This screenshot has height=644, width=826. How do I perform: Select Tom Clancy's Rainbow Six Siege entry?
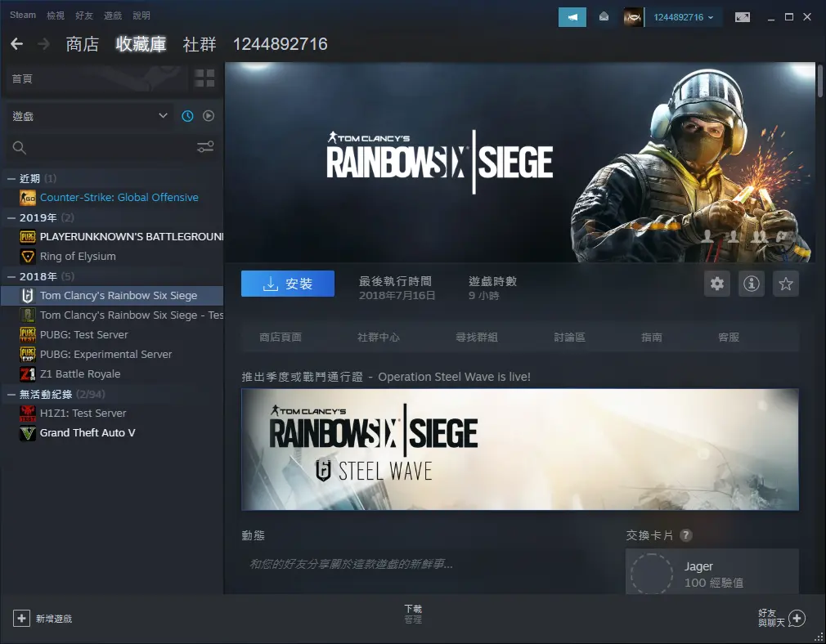[112, 295]
